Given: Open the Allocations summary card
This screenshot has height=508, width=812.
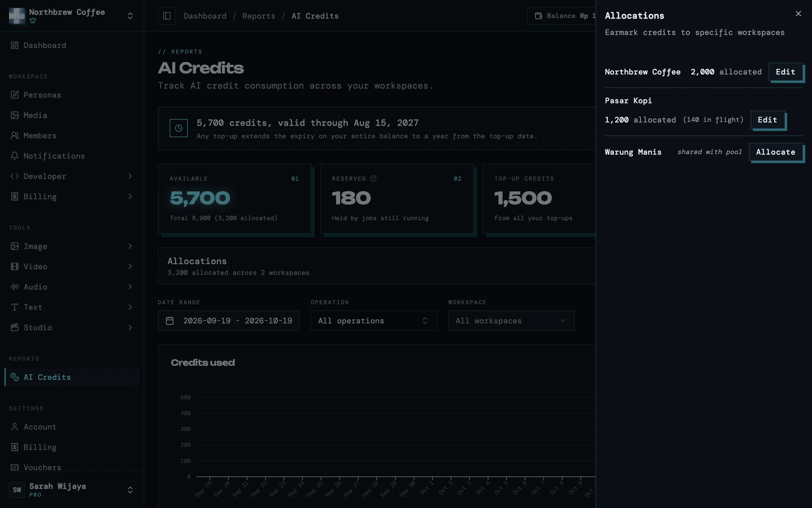Looking at the screenshot, I should (376, 266).
